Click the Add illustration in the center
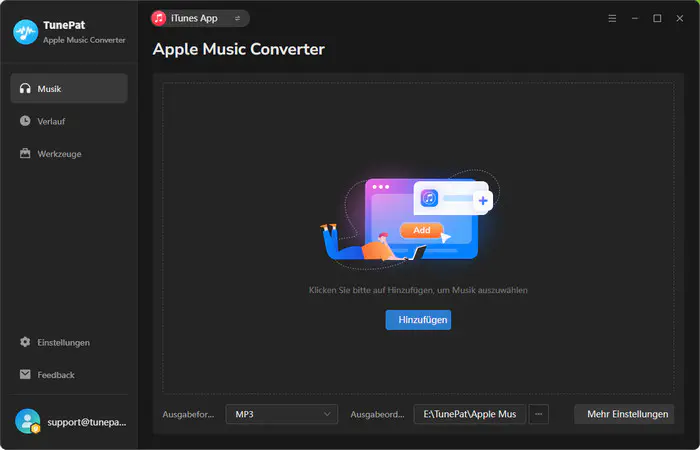This screenshot has width=700, height=450. pos(409,220)
